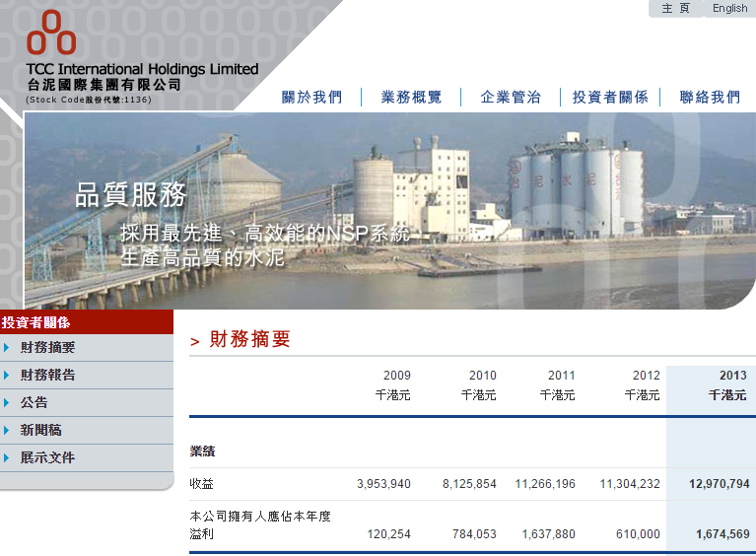Open 展示文件 in the sidebar
Image resolution: width=756 pixels, height=556 pixels.
[x=47, y=458]
